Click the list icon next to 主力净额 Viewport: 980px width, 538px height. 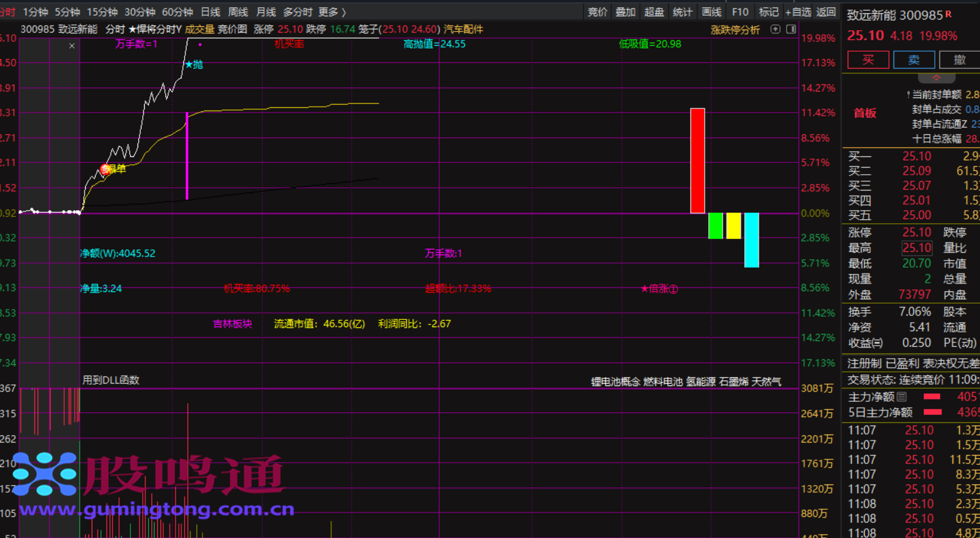902,397
